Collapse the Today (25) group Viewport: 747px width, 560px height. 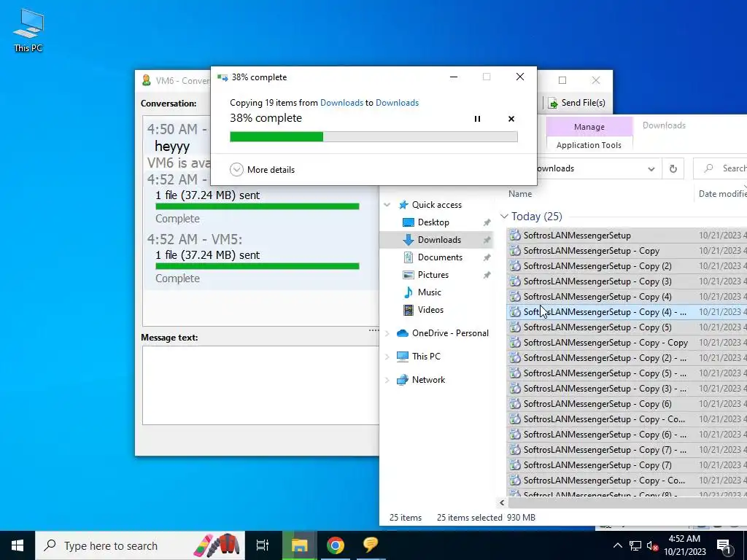505,216
